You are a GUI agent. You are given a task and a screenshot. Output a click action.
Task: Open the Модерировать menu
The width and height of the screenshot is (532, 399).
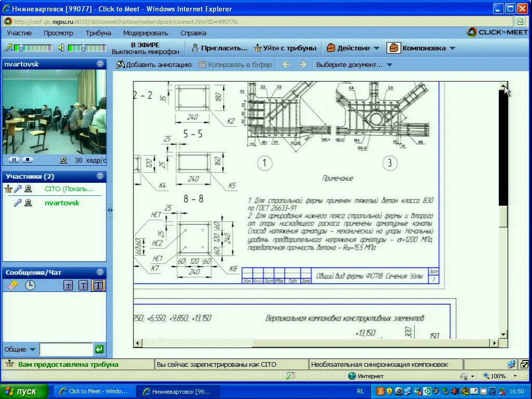tap(145, 33)
